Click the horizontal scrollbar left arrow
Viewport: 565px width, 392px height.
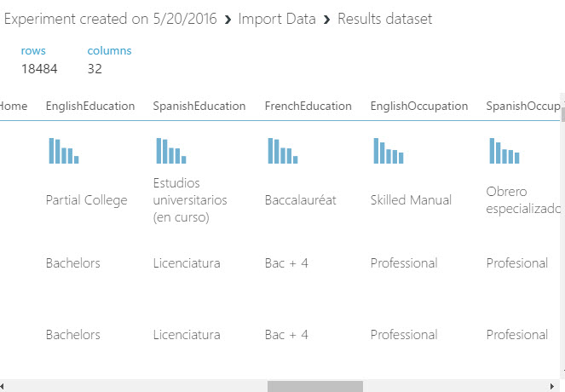tap(5, 386)
